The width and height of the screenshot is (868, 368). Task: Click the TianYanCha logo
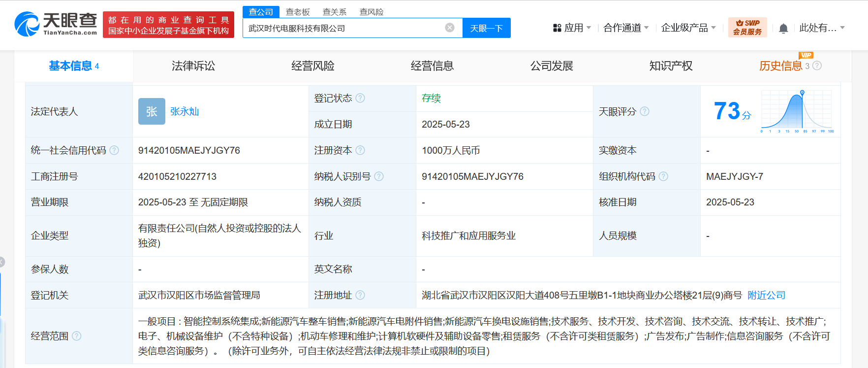(x=56, y=24)
